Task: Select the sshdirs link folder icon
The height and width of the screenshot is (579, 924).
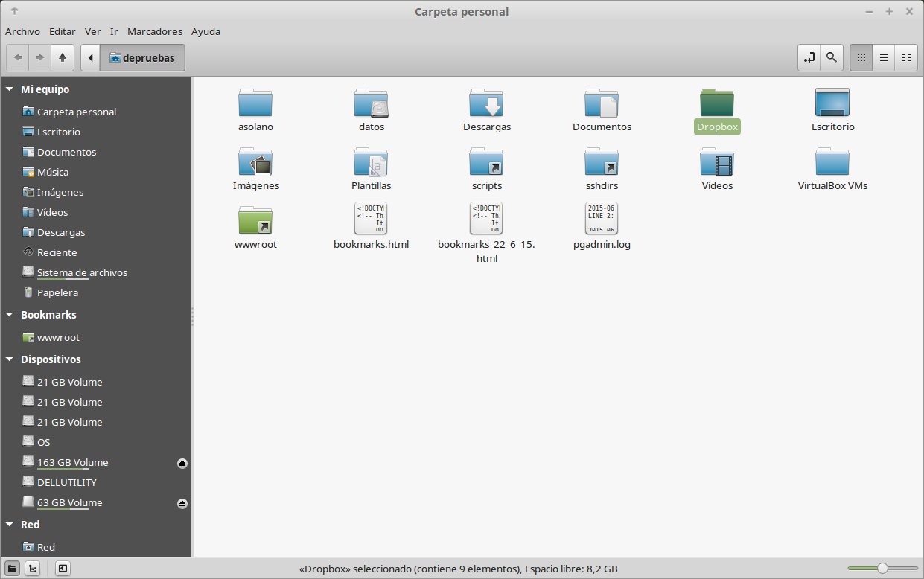Action: tap(602, 161)
